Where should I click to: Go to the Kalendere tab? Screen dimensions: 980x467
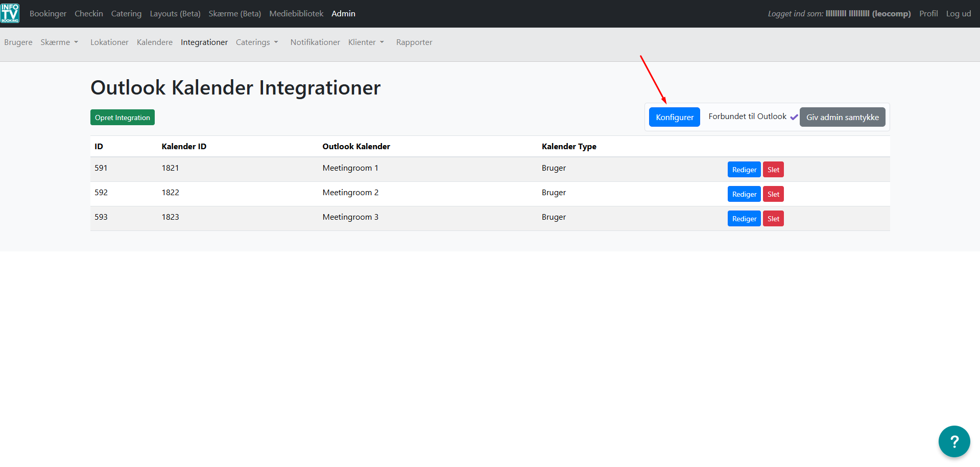pyautogui.click(x=155, y=42)
